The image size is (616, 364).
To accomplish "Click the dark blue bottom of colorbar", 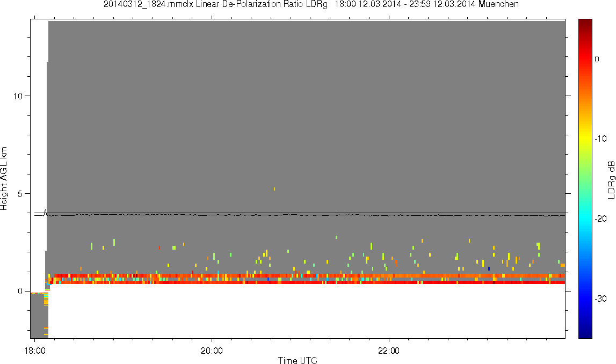I will [x=585, y=334].
